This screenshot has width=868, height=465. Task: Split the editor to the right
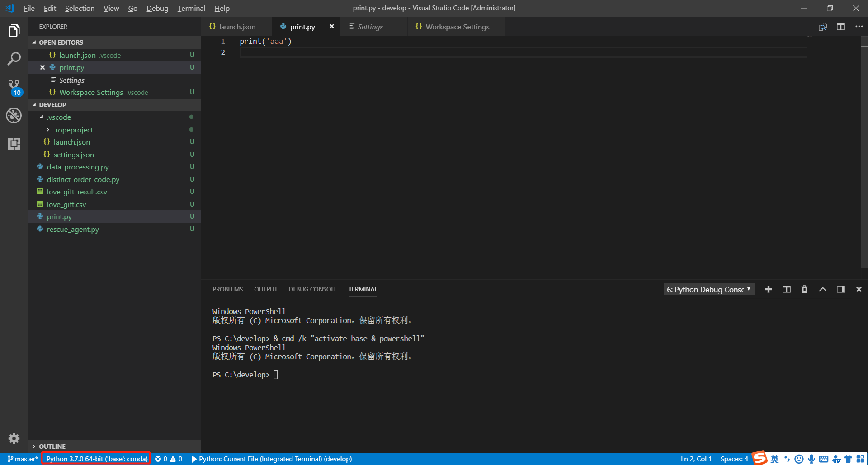[841, 27]
